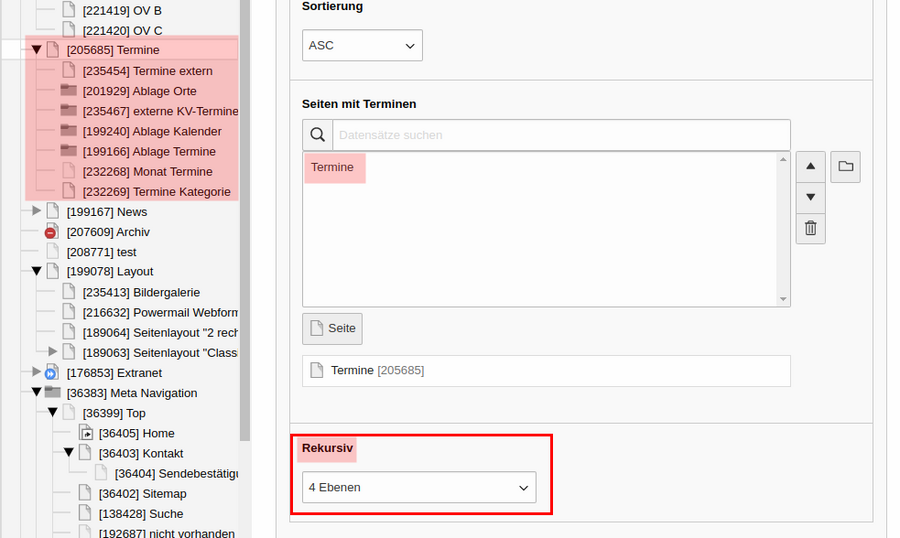Image resolution: width=900 pixels, height=538 pixels.
Task: Expand the [176853] Extranet tree node
Action: coord(36,371)
